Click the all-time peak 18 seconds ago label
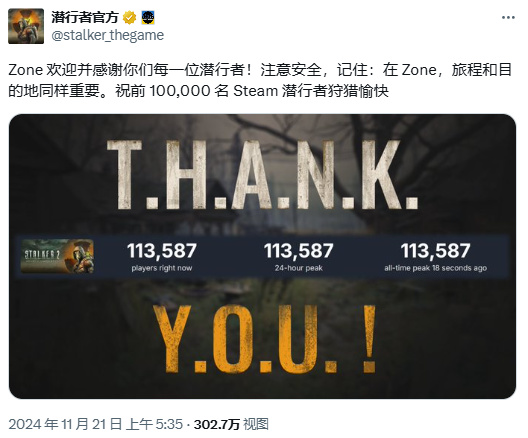This screenshot has height=438, width=528. click(x=435, y=268)
